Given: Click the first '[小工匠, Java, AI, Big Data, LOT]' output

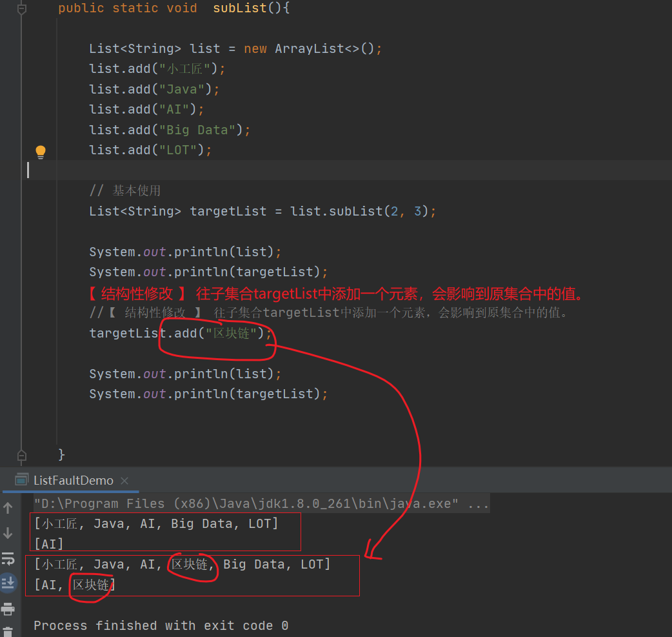Looking at the screenshot, I should pos(157,524).
